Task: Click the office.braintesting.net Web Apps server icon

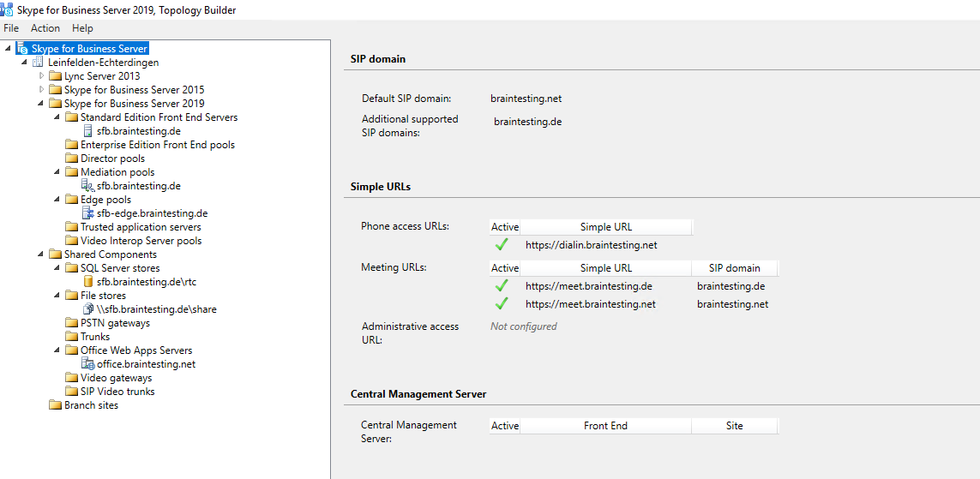Action: pyautogui.click(x=87, y=364)
